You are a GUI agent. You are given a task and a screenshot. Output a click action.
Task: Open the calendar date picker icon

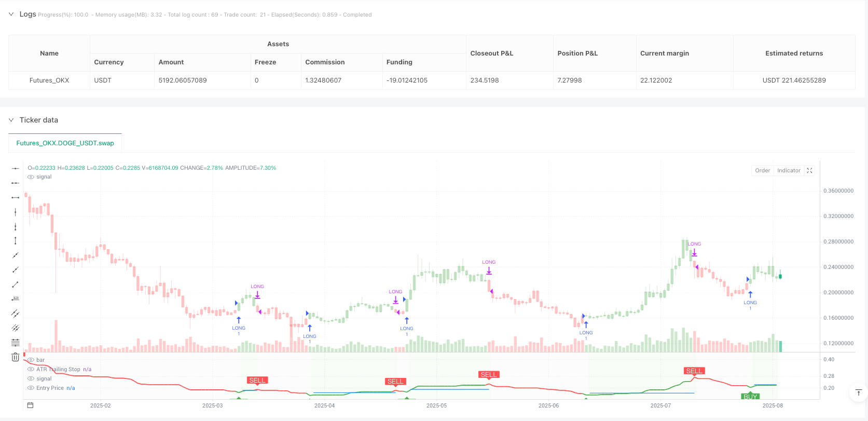tap(31, 405)
